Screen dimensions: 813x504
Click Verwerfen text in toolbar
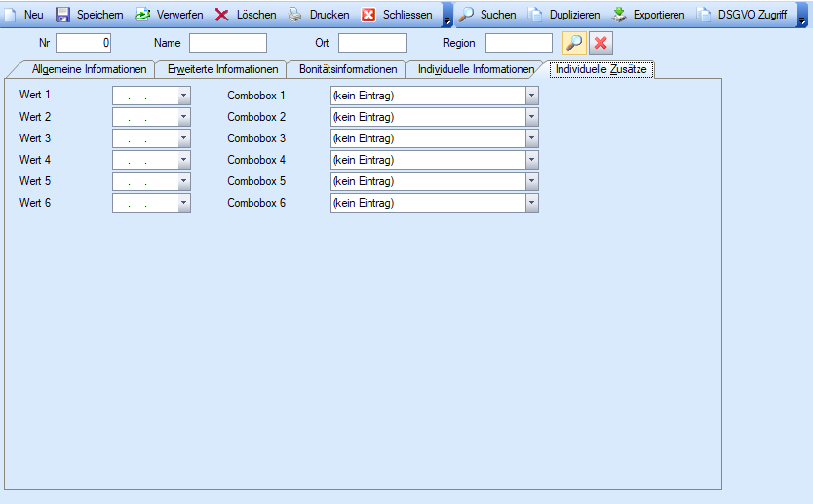click(180, 15)
